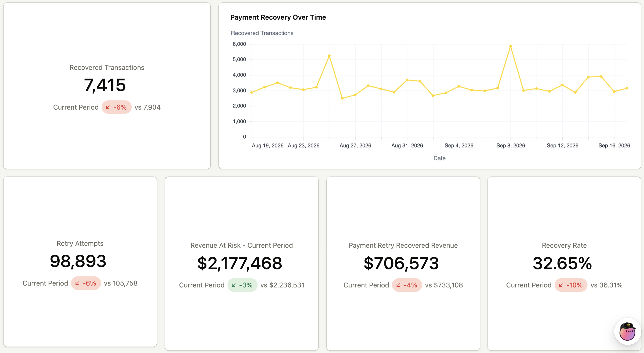Click the green arrow icon in Revenue At Risk badge
644x353 pixels.
(x=234, y=285)
